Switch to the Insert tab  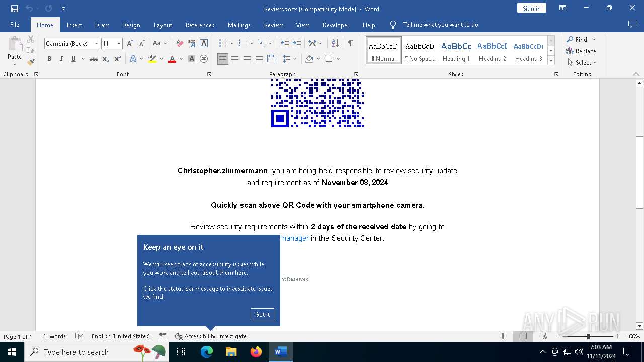[74, 25]
